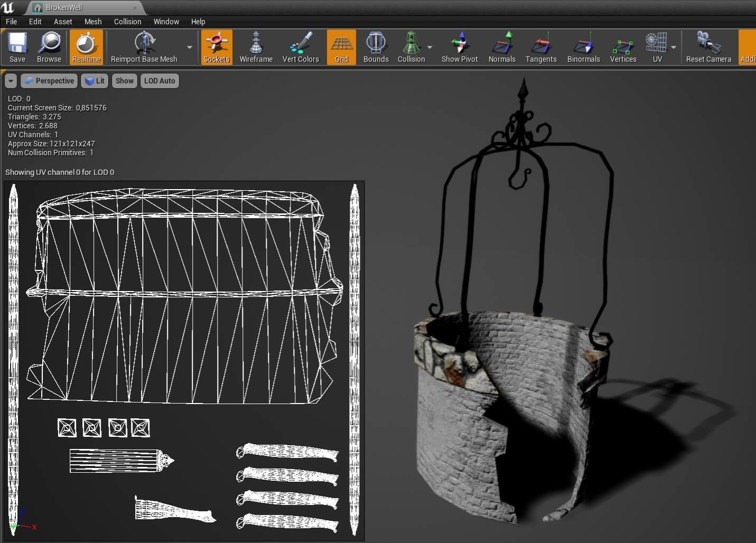
Task: Toggle Vert Colors display
Action: point(301,47)
